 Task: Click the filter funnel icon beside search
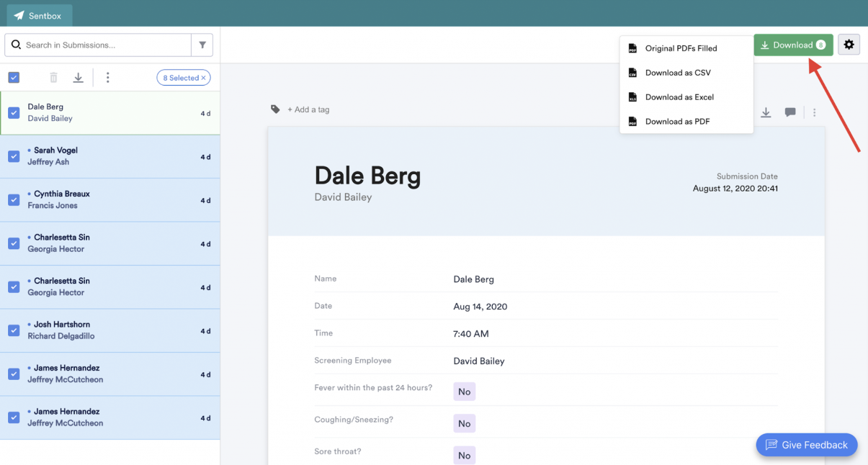coord(202,45)
